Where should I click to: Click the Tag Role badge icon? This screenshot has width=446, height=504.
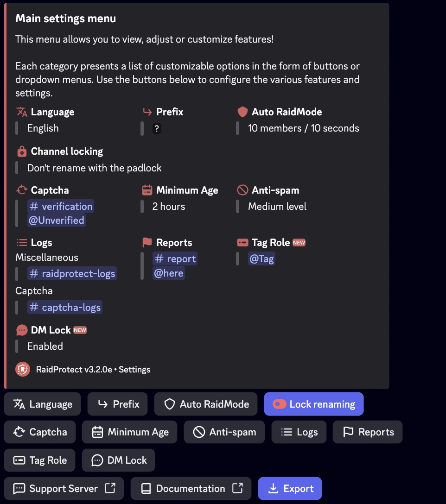(242, 242)
